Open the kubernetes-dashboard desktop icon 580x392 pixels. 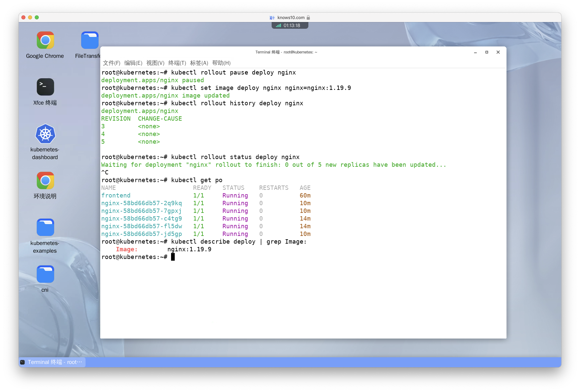pyautogui.click(x=45, y=134)
